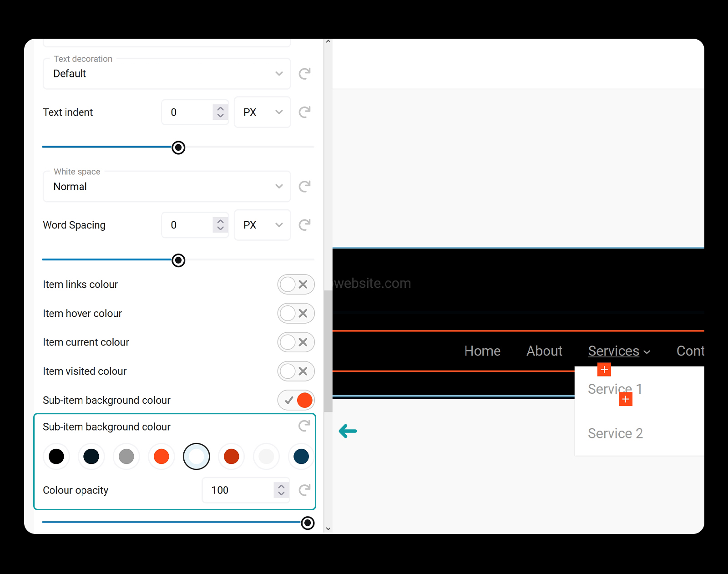
Task: Click the Colour opacity number field
Action: pos(246,490)
